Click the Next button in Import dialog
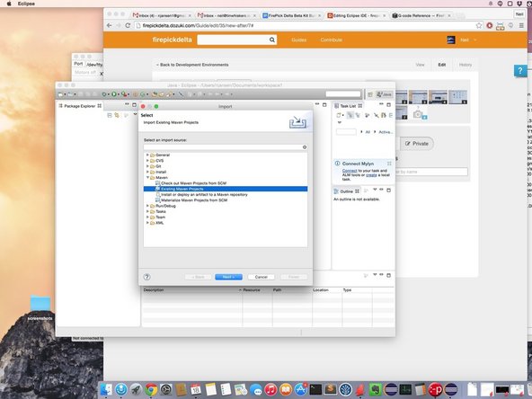 [228, 277]
